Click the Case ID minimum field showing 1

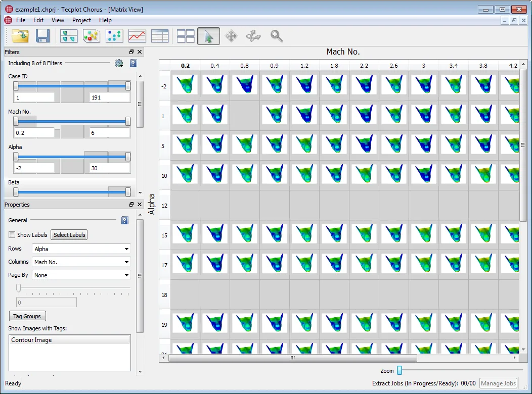(x=34, y=97)
